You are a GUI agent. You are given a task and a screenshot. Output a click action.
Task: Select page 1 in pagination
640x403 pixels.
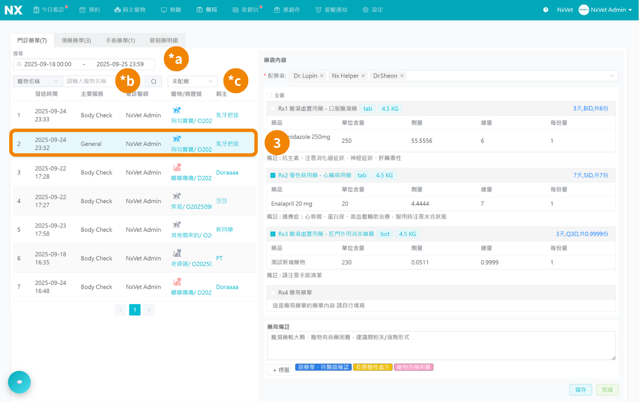pos(135,310)
